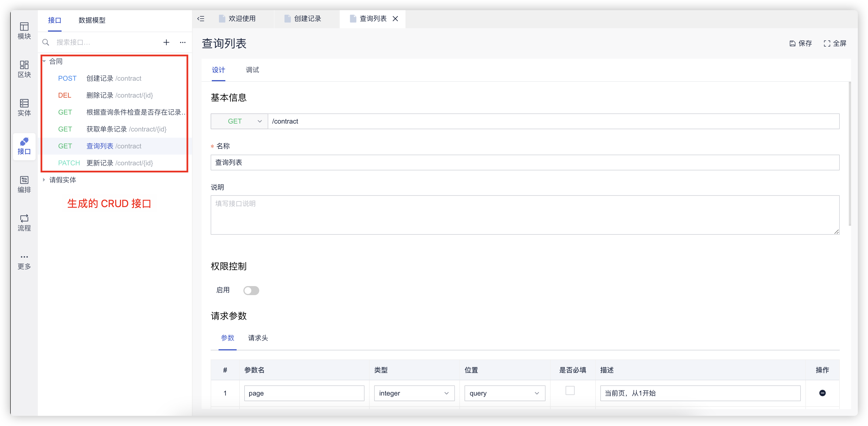Open the 模块 sidebar icon
Screen dimensions: 868x426
point(24,31)
